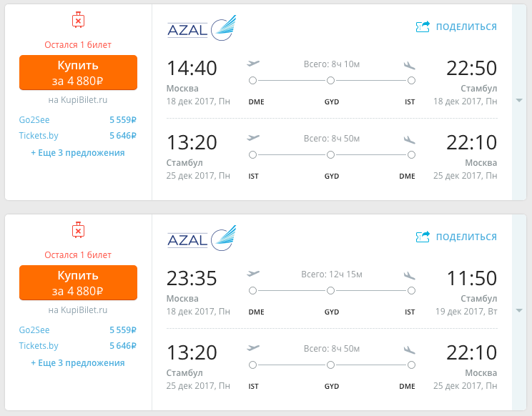Screen dimensions: 532x416
Task: Click ПОДЕЛИТЬСЯ link in second ticket
Action: (466, 237)
